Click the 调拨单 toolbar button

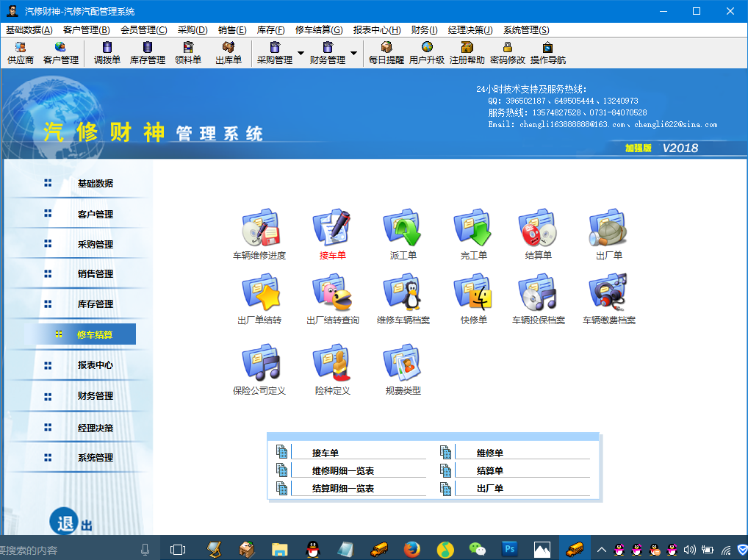pos(107,53)
